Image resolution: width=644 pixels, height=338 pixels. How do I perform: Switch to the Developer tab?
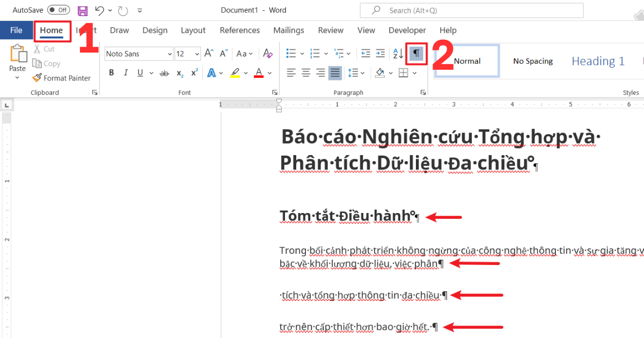[x=407, y=30]
